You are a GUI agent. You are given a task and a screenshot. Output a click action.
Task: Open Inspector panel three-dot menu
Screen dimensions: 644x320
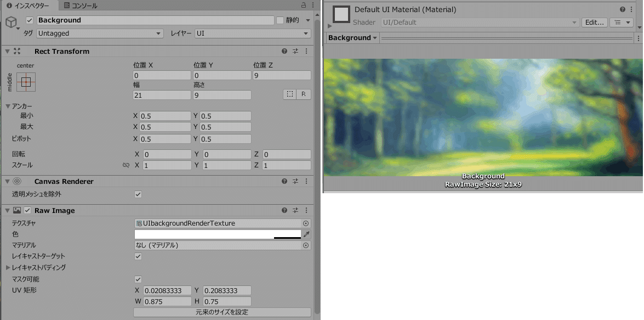point(314,5)
